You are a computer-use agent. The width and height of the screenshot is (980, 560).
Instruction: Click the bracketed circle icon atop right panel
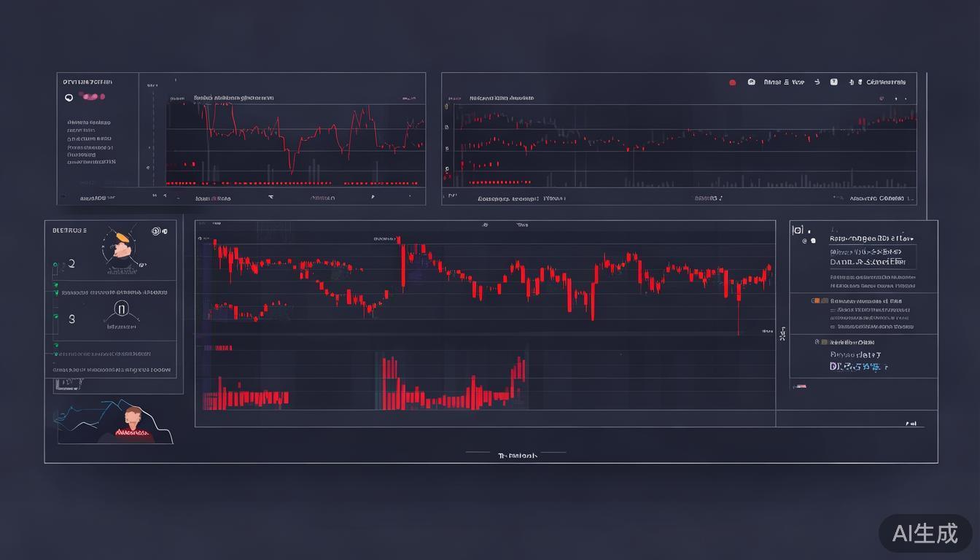tap(797, 230)
